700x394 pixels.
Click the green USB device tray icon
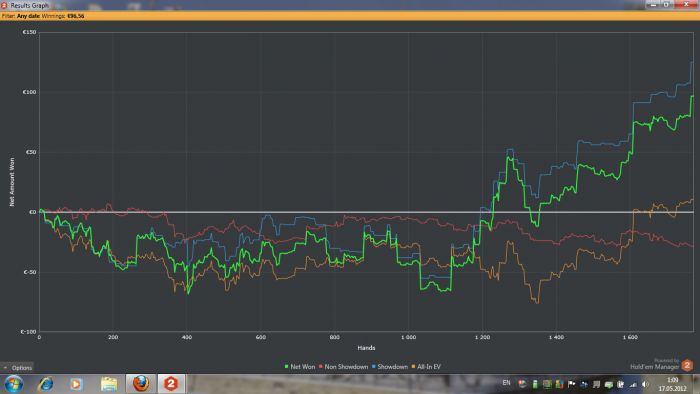pos(535,384)
